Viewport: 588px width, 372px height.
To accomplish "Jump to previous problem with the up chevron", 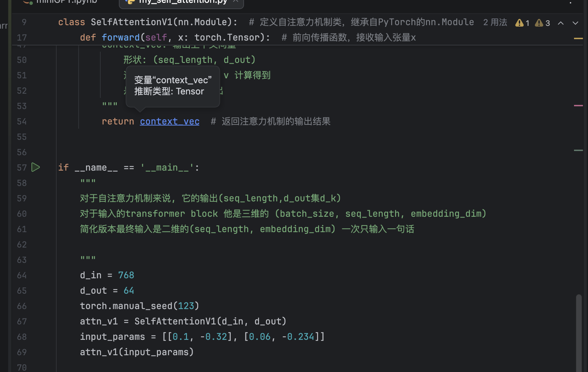I will point(560,23).
